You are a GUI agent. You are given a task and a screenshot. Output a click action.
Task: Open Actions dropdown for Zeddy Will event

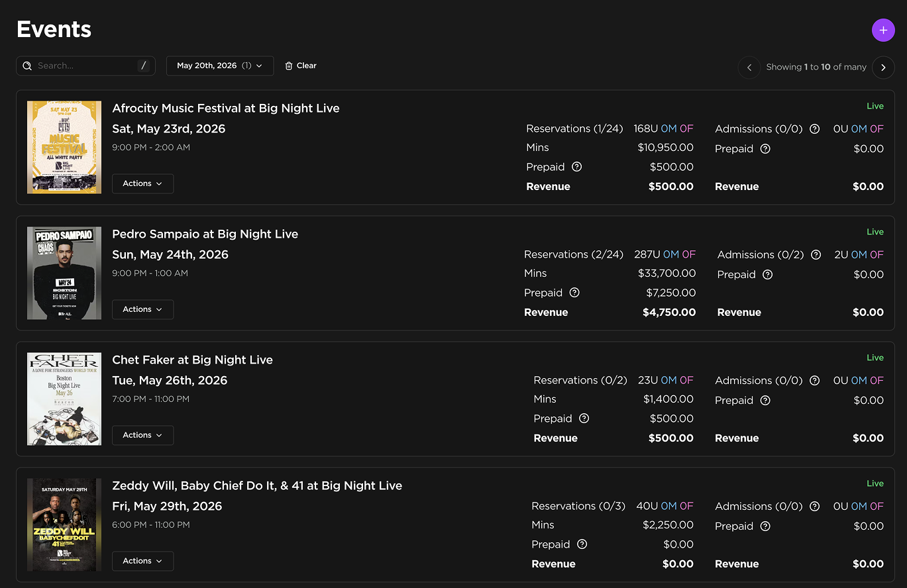pos(142,561)
